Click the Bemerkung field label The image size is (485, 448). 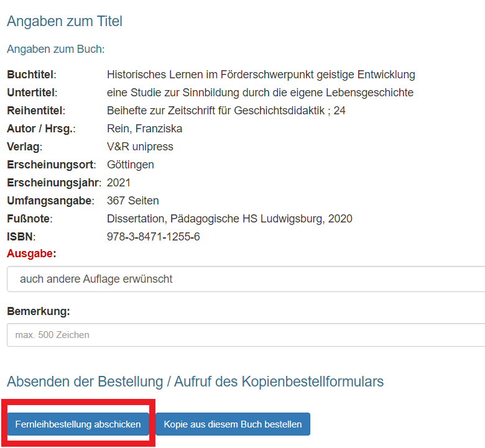coord(39,311)
